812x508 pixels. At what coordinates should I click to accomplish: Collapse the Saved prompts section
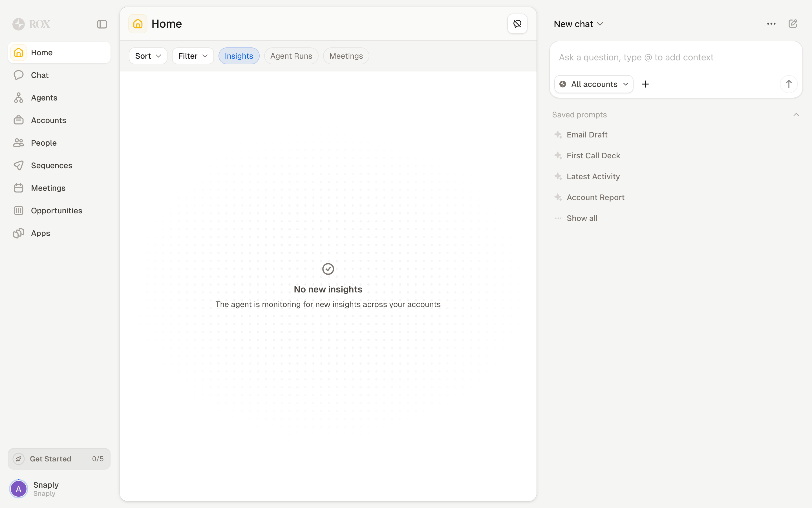[796, 115]
